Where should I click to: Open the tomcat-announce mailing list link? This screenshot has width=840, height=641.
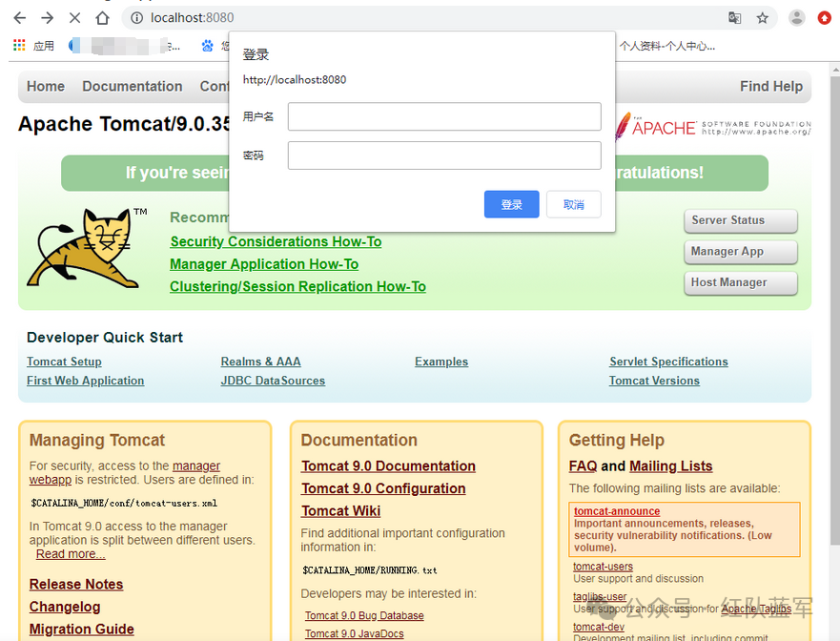617,511
